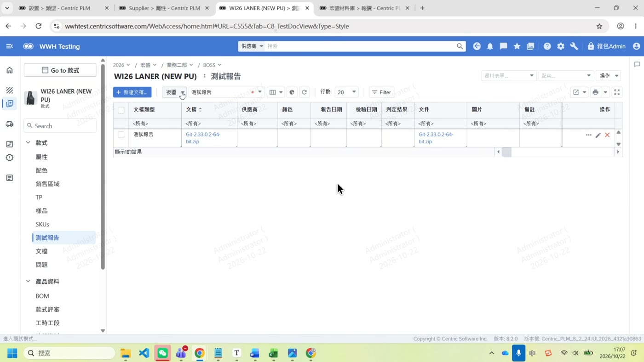The image size is (644, 362).
Task: Open the settings gear in header
Action: [x=561, y=46]
